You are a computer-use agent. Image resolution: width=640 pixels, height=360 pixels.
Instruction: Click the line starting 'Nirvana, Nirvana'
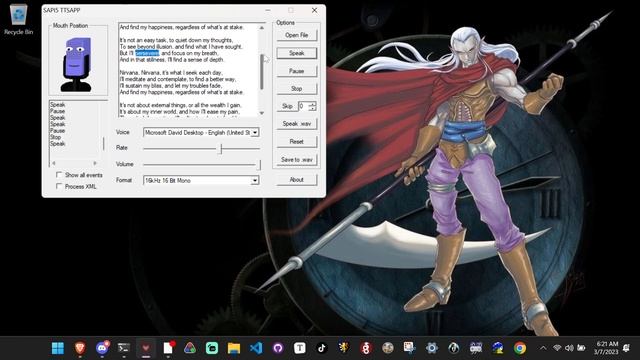[171, 73]
